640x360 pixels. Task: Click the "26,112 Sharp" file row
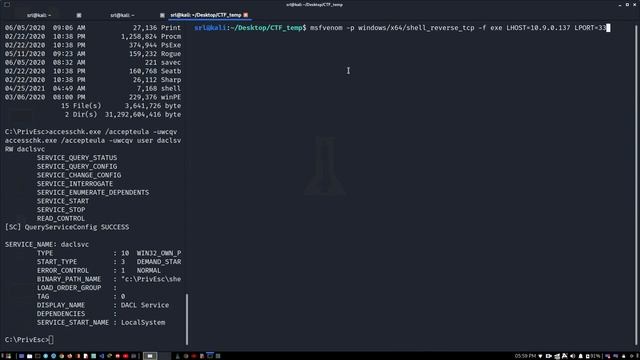[93, 80]
